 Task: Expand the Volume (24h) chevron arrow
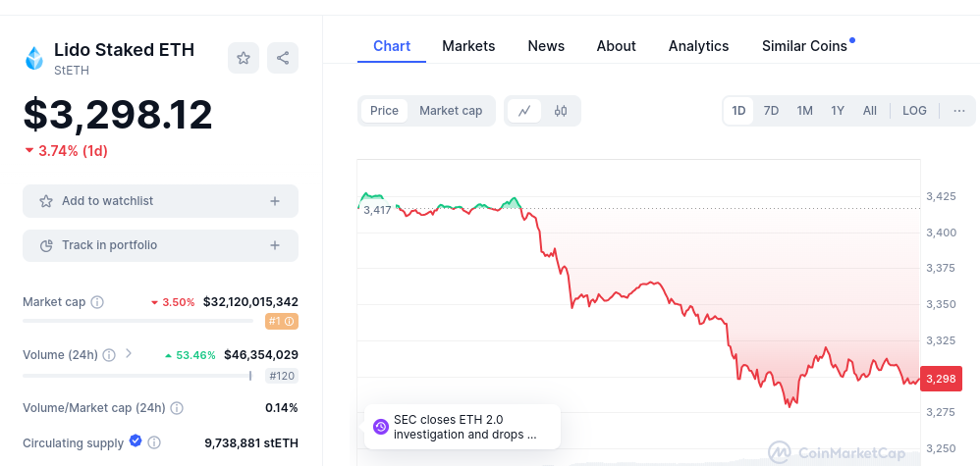(x=129, y=354)
